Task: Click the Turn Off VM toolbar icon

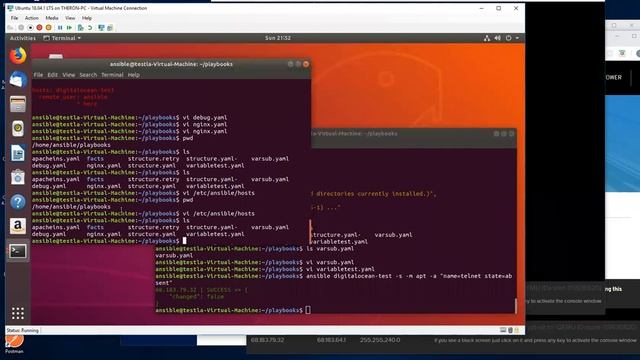Action: tap(30, 28)
